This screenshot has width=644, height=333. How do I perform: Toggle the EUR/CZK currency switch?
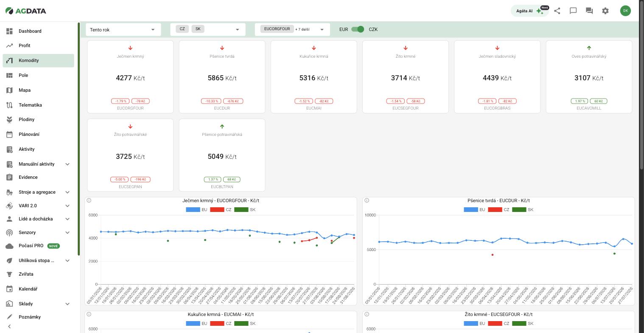coord(358,29)
